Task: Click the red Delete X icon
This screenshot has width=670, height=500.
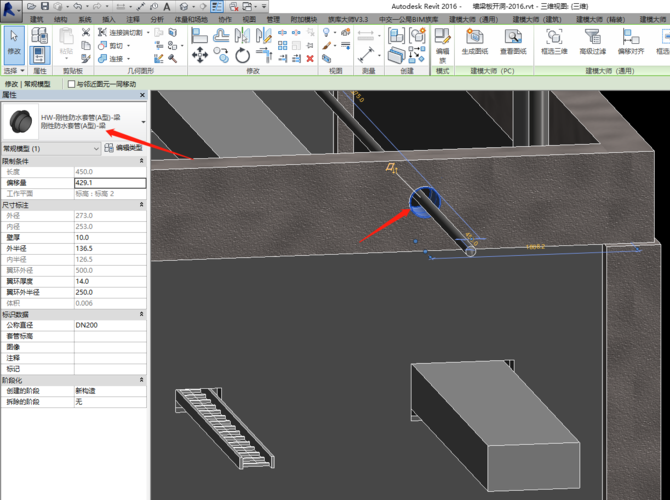Action: click(309, 58)
